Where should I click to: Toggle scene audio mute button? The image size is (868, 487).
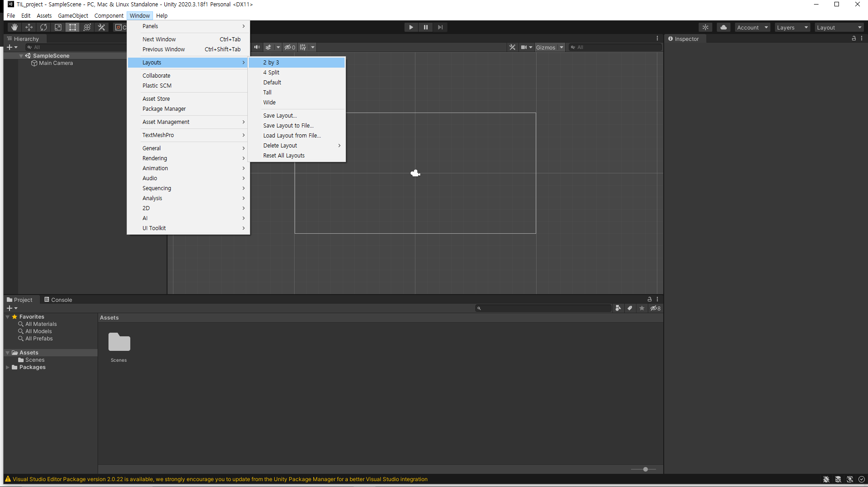coord(257,47)
